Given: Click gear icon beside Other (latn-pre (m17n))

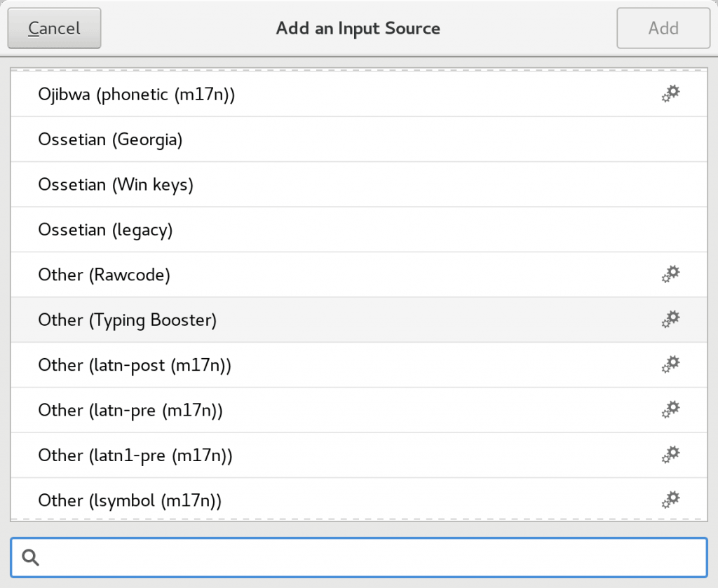Looking at the screenshot, I should [x=671, y=410].
